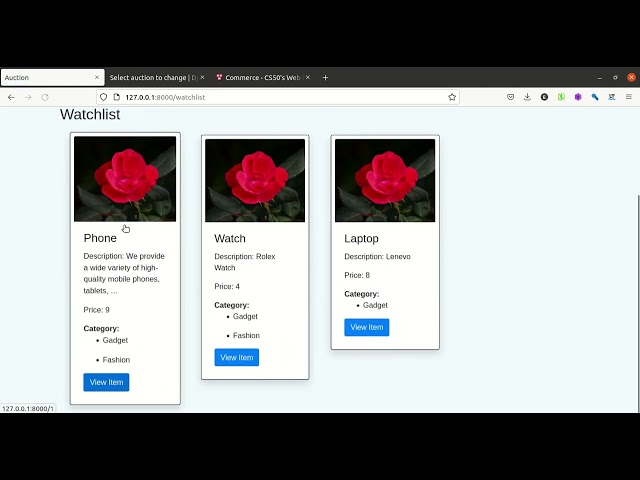The width and height of the screenshot is (640, 480).
Task: Click the Watch card title
Action: [x=230, y=238]
